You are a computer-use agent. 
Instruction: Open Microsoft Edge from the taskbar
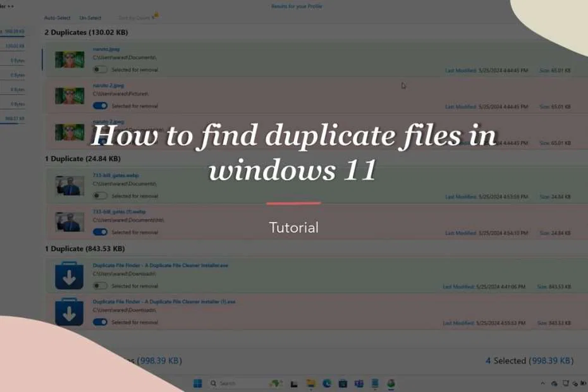coord(328,383)
